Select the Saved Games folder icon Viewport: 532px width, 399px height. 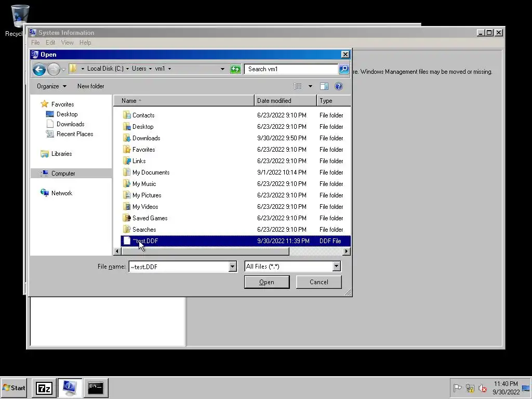127,218
